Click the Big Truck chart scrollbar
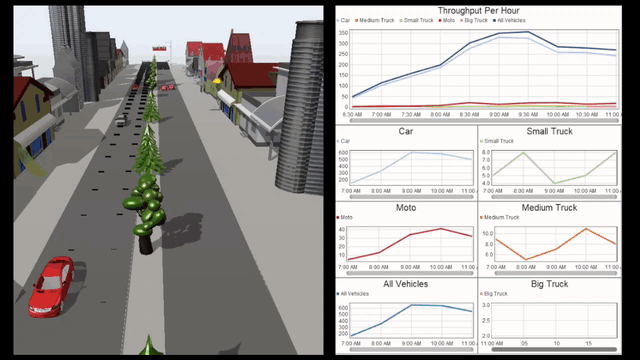Screen dimensions: 640x360 (554, 349)
